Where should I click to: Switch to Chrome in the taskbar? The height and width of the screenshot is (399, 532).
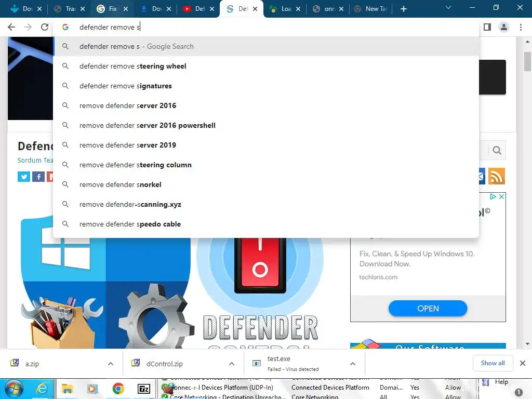pyautogui.click(x=118, y=389)
